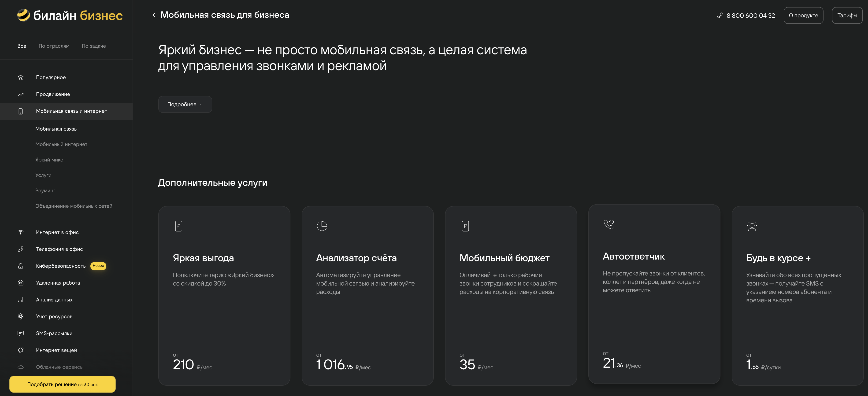Switch to the По отраслям tab

(x=54, y=46)
